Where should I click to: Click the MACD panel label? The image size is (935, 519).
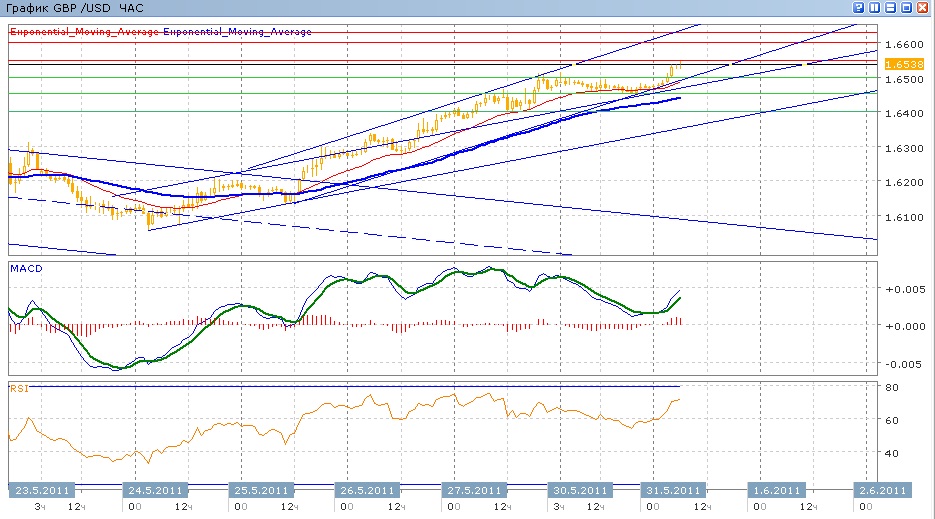26,268
